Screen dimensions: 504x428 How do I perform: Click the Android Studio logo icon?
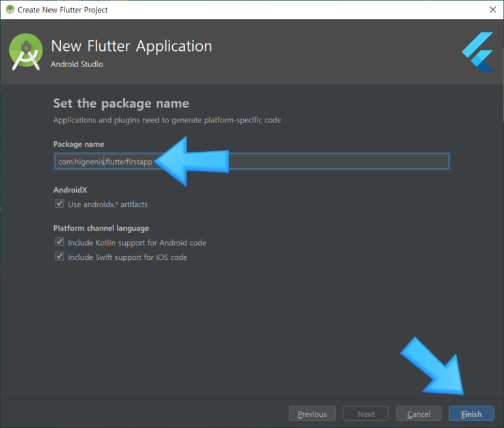click(x=25, y=51)
